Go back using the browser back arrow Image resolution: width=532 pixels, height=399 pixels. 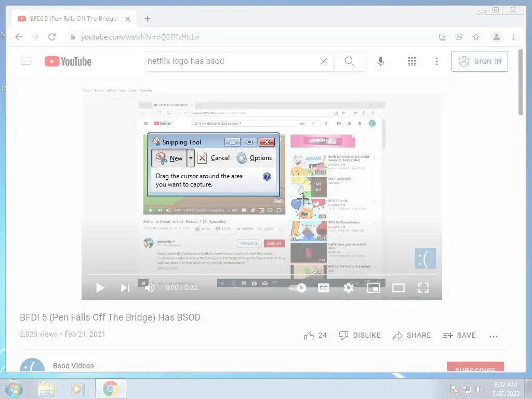pyautogui.click(x=19, y=37)
